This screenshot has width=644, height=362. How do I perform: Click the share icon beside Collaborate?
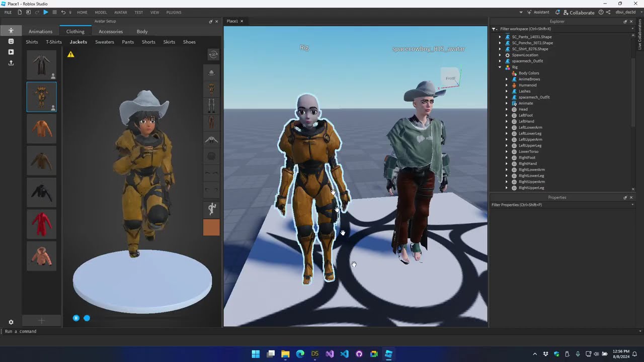click(608, 12)
